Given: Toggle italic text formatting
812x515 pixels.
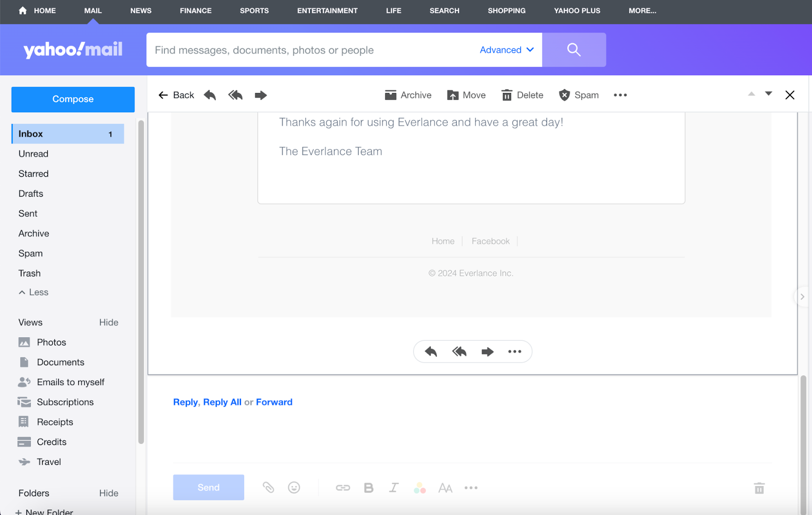Looking at the screenshot, I should [394, 488].
